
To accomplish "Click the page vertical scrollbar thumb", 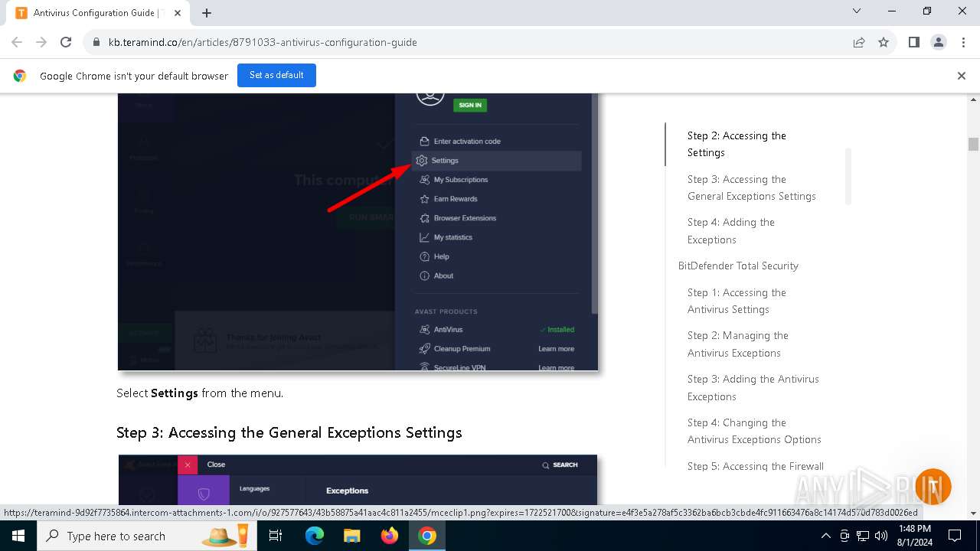I will click(x=973, y=144).
